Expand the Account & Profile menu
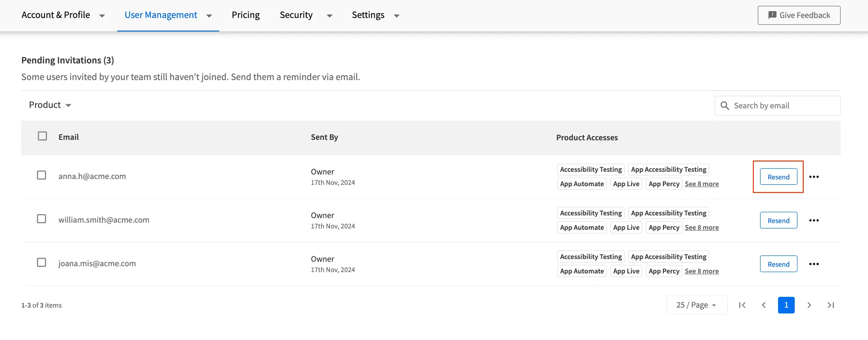 pos(63,15)
